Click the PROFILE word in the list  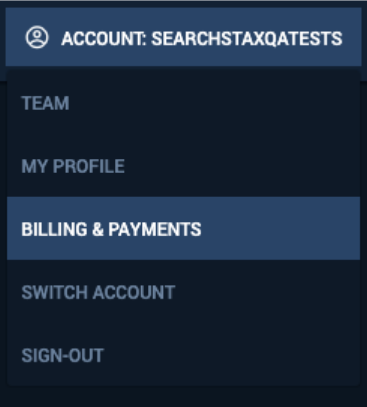pyautogui.click(x=89, y=166)
